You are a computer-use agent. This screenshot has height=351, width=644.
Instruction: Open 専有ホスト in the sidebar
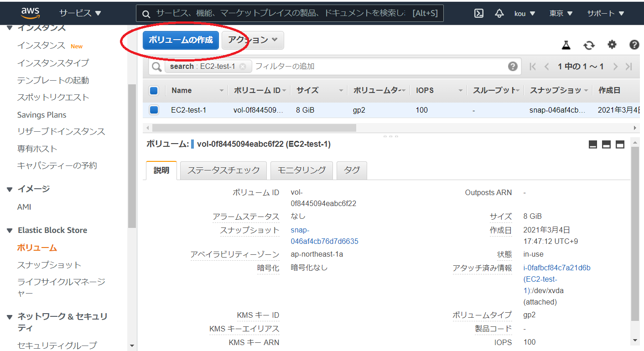[37, 149]
